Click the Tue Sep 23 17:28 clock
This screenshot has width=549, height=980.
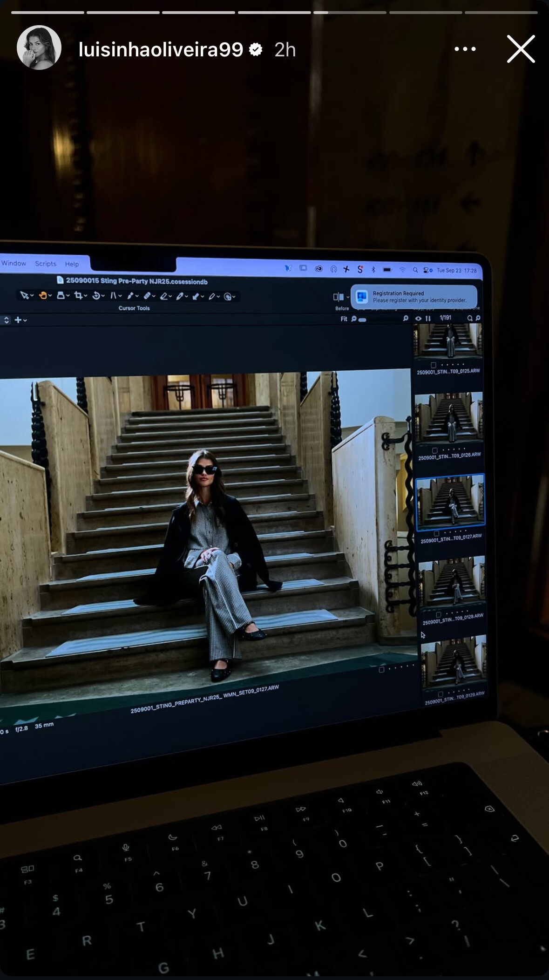(456, 270)
